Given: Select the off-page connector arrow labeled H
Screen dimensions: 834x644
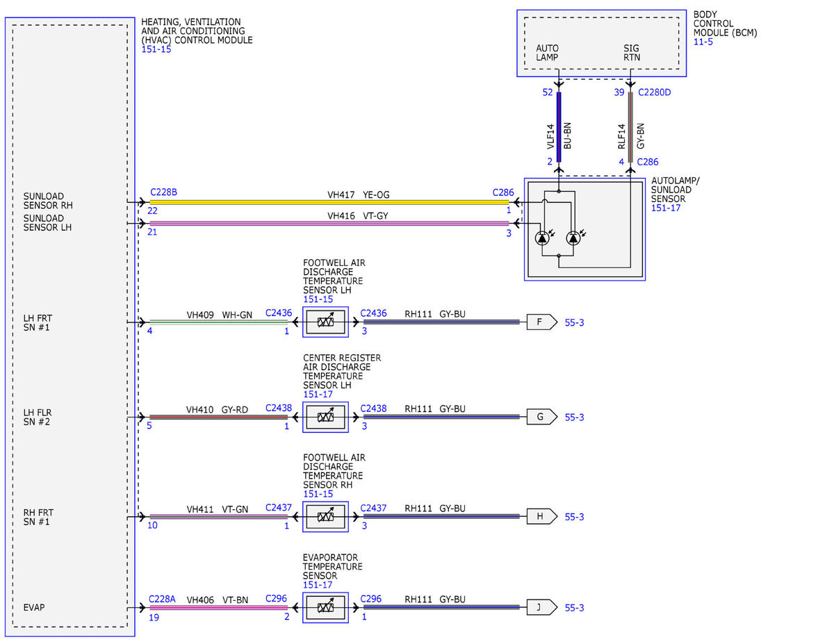Looking at the screenshot, I should pos(542,517).
